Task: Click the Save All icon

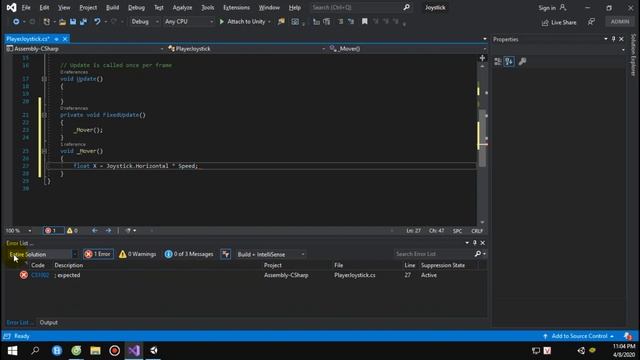Action: tap(83, 22)
